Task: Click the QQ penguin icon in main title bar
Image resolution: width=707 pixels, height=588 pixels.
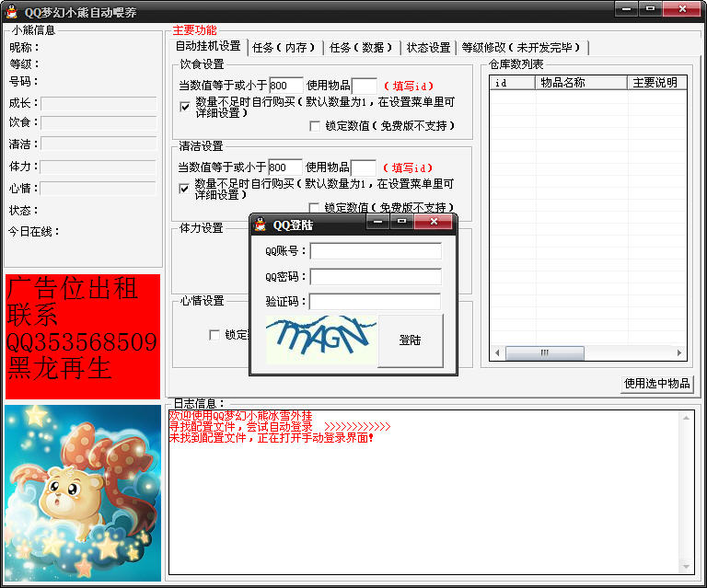Action: pos(12,11)
